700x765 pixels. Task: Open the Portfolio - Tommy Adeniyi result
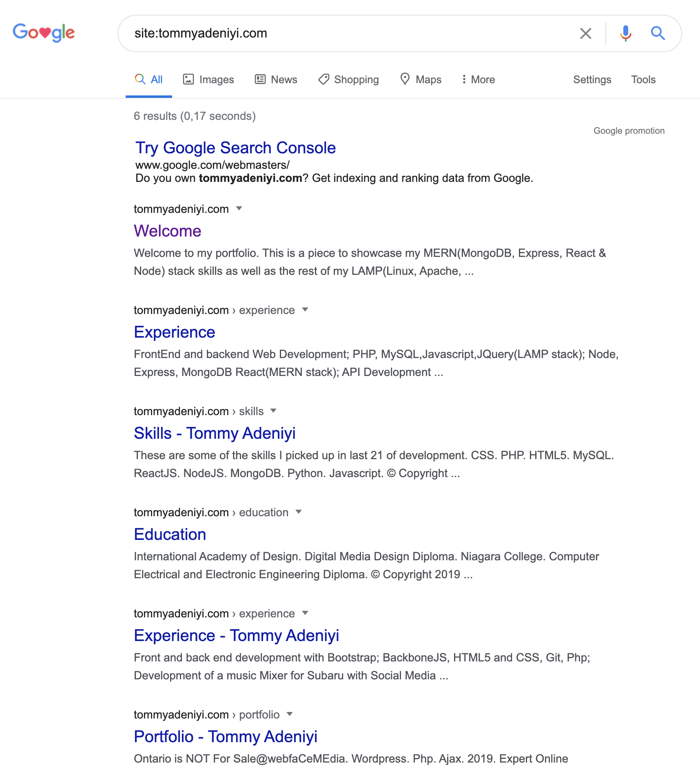226,736
